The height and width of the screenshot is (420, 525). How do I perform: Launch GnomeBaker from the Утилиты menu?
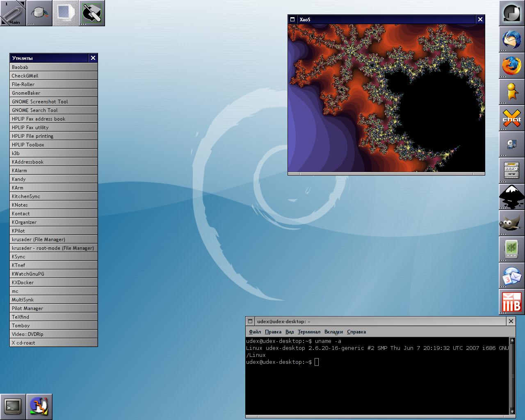click(54, 93)
